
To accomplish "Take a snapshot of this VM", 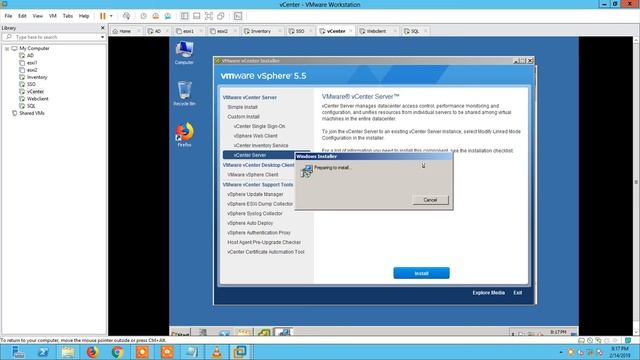I will click(x=144, y=16).
